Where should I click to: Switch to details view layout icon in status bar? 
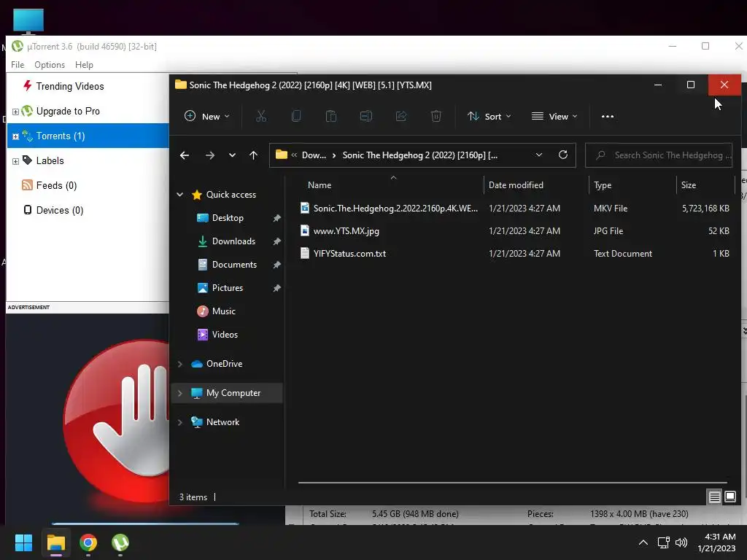(x=714, y=497)
